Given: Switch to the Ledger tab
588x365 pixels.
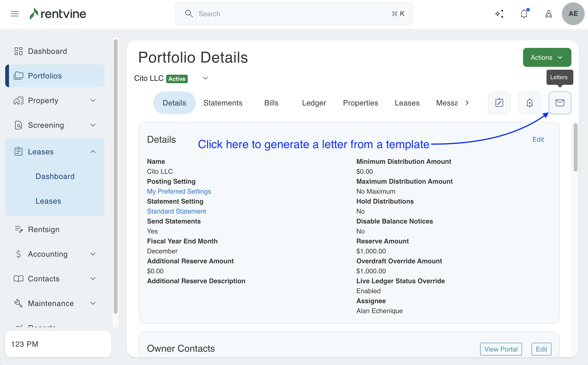Looking at the screenshot, I should [x=314, y=103].
